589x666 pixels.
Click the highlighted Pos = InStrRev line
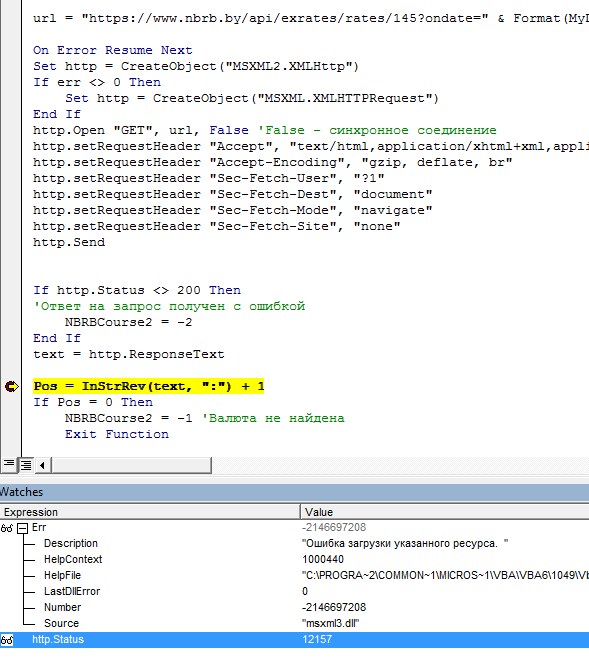[x=149, y=387]
